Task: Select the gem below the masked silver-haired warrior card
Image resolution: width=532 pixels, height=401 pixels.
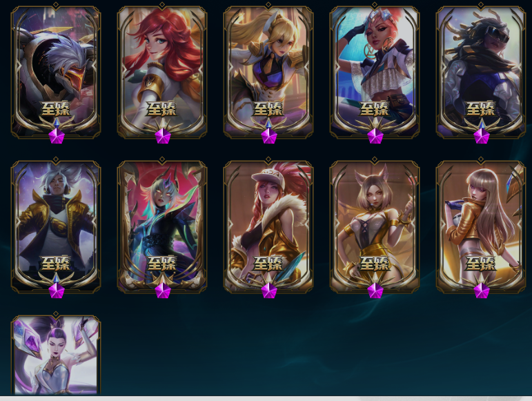Action: (57, 136)
